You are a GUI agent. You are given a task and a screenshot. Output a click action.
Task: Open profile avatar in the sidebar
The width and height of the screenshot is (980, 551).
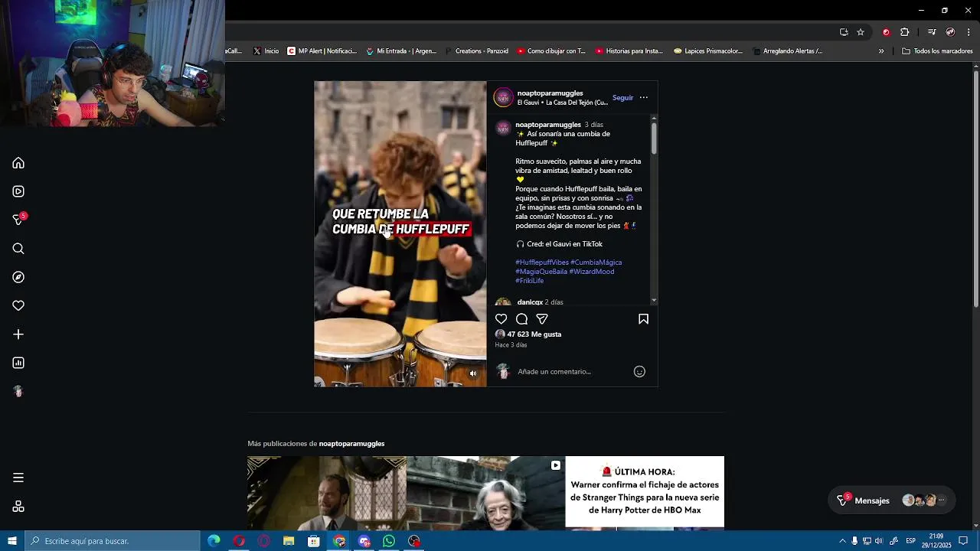point(18,391)
